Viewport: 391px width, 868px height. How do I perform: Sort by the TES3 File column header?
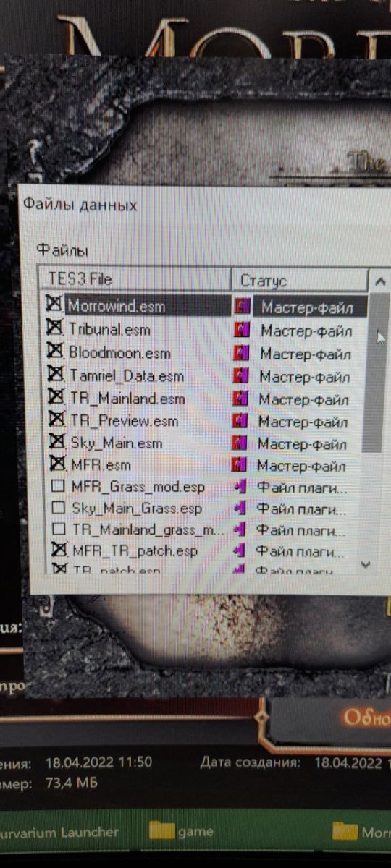point(135,279)
